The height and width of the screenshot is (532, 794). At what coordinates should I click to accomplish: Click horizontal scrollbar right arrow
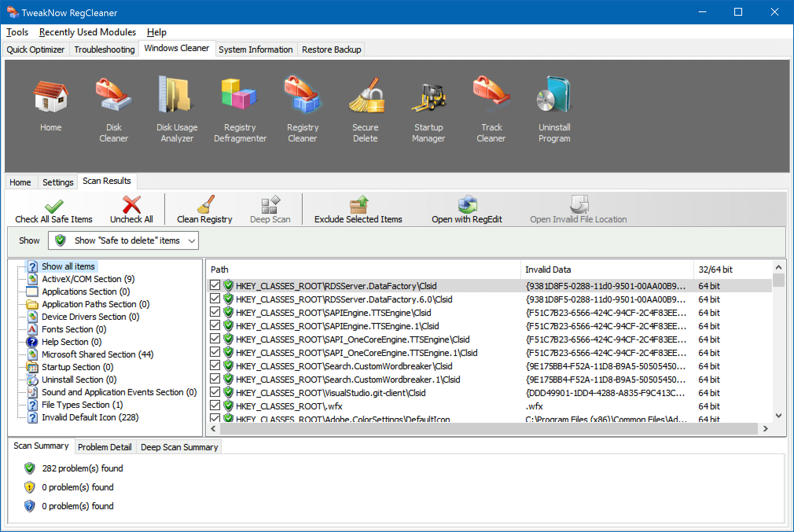point(765,429)
